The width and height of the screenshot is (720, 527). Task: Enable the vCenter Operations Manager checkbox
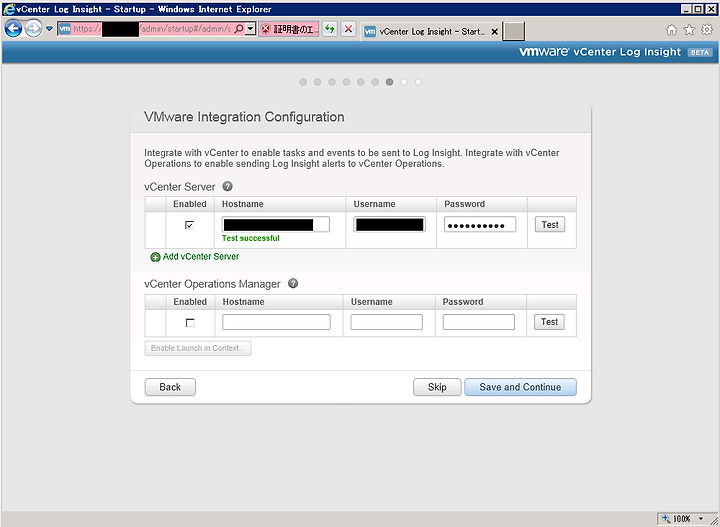coord(190,323)
